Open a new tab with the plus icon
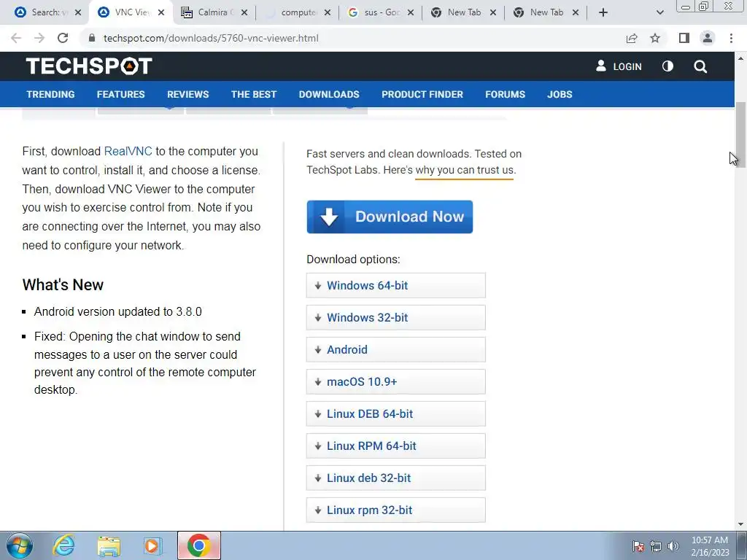 603,12
